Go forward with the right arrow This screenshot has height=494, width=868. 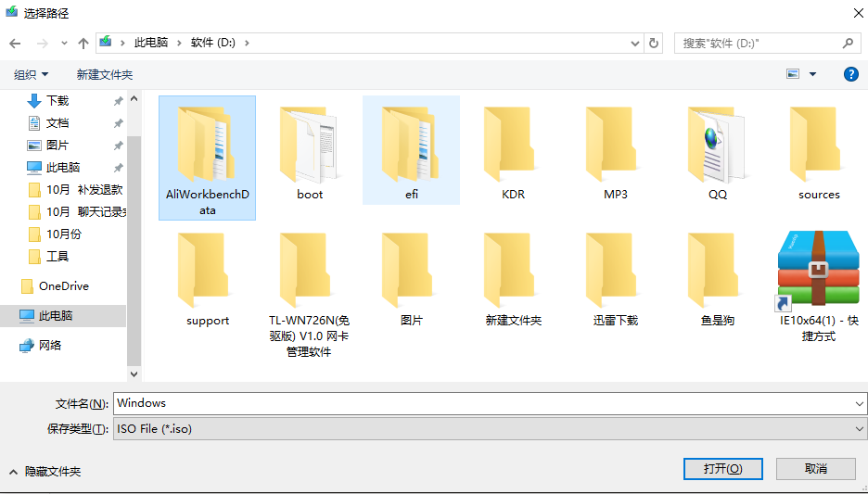pos(42,44)
